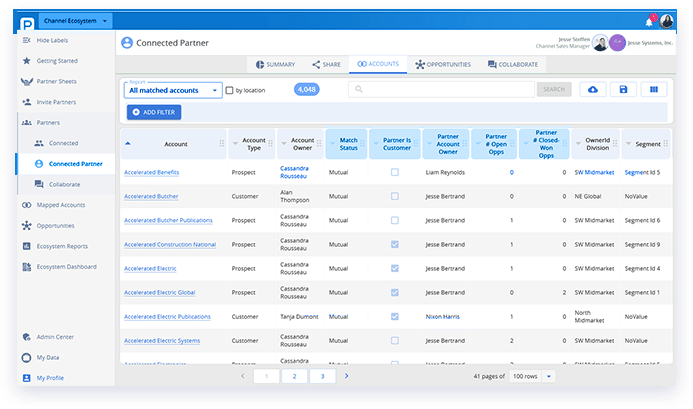Open Cassandra Rousseau owner link in first row
The image size is (693, 409).
(x=294, y=172)
